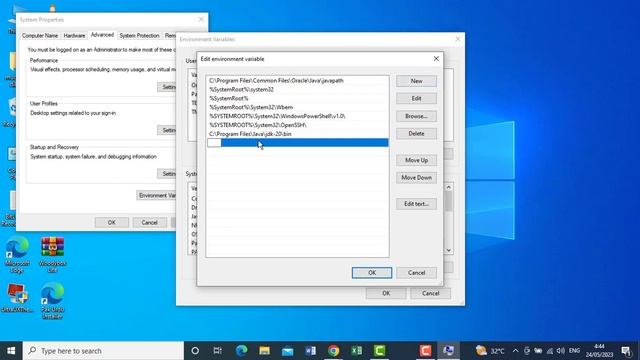Switch to the System Protection tab
The width and height of the screenshot is (640, 360).
tap(139, 36)
